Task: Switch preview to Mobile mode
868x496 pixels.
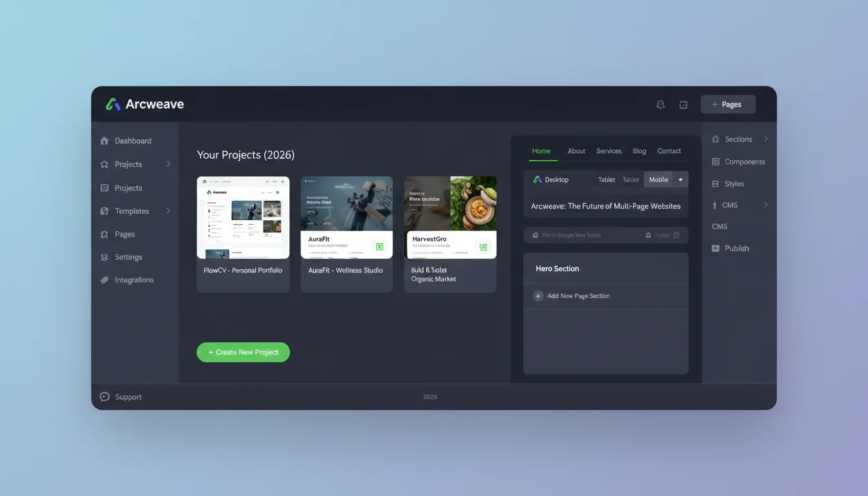Action: point(658,180)
